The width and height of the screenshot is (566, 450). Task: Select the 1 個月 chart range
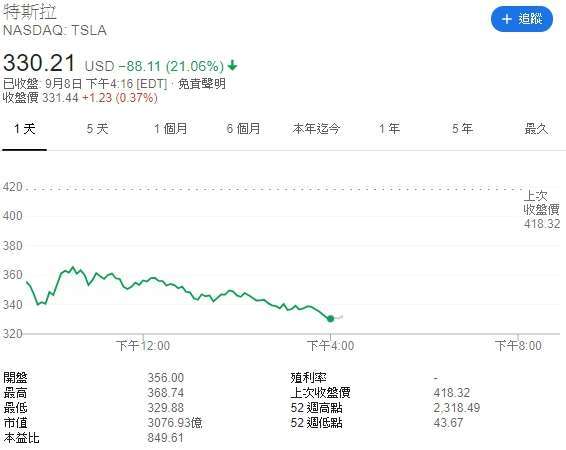click(x=171, y=128)
